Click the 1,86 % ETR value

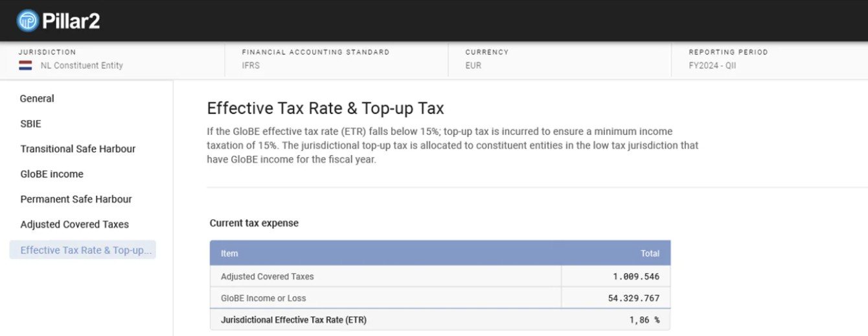(x=645, y=320)
